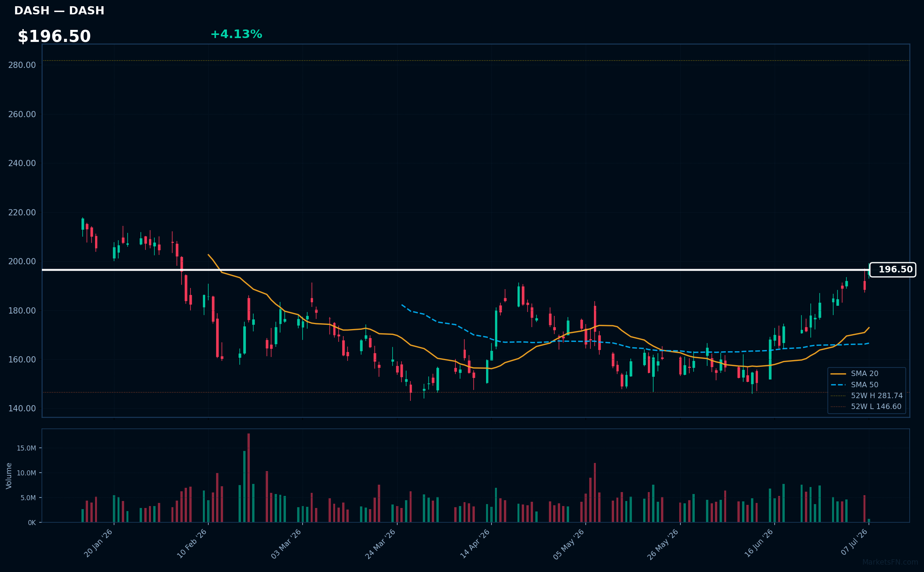
Task: Click the 24 Mar '26 date label
Action: (x=381, y=543)
